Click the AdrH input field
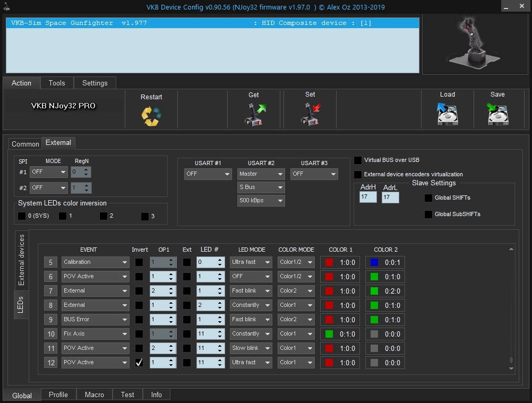Screen dimensions: 532x403 coord(368,197)
